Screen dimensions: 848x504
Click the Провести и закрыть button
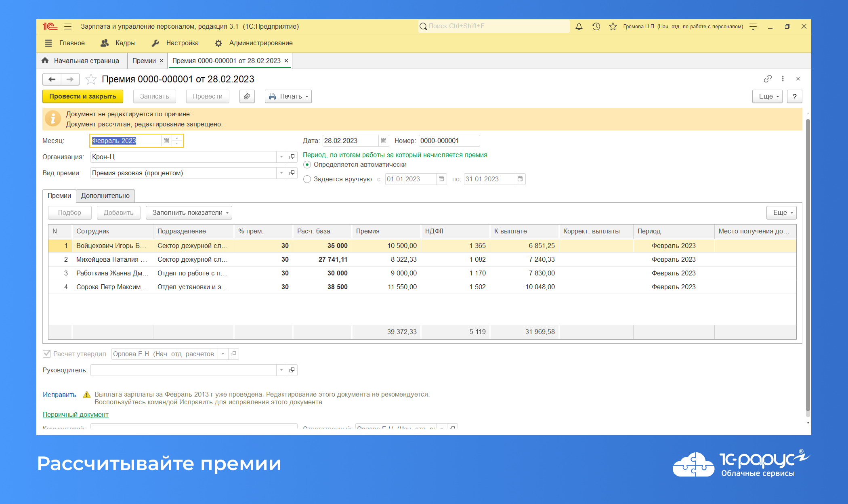(x=82, y=96)
